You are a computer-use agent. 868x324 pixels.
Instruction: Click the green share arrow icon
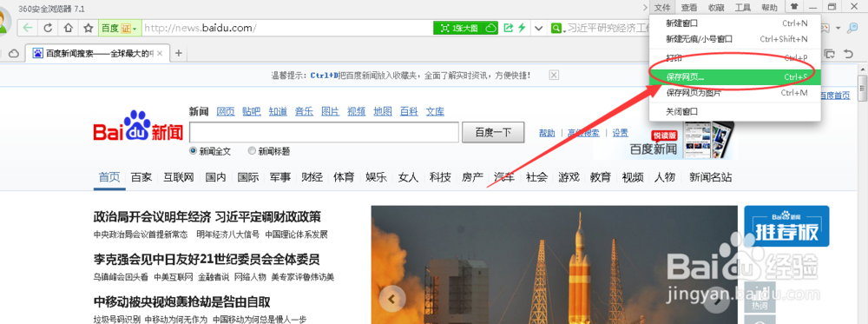pos(508,28)
